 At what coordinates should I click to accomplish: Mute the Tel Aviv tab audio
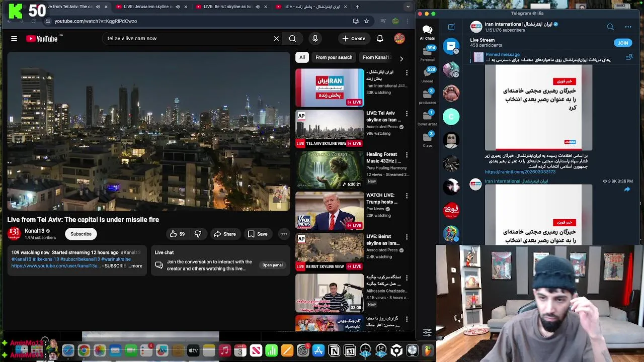pyautogui.click(x=98, y=7)
